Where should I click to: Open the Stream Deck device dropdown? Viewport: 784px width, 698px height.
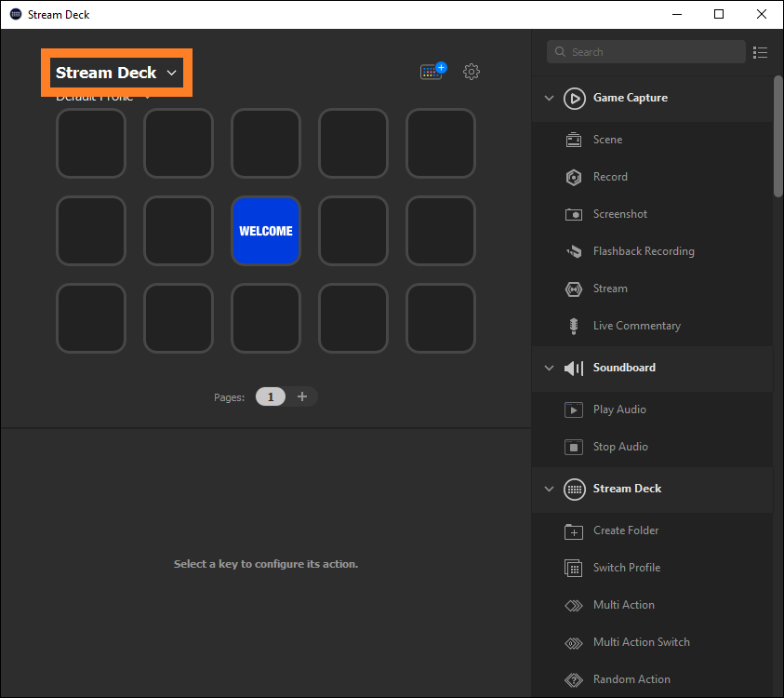click(x=116, y=73)
